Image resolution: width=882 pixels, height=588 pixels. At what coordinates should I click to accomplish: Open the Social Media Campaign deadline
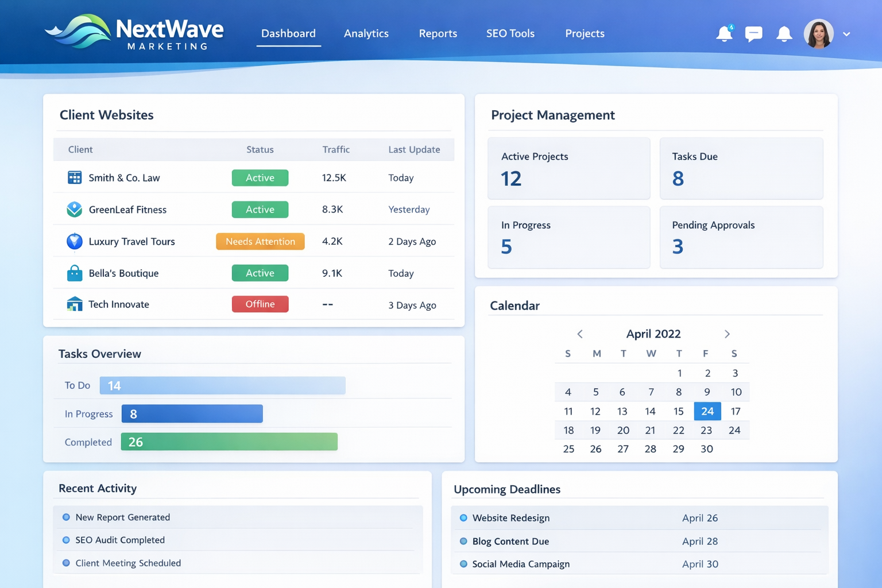pyautogui.click(x=521, y=564)
